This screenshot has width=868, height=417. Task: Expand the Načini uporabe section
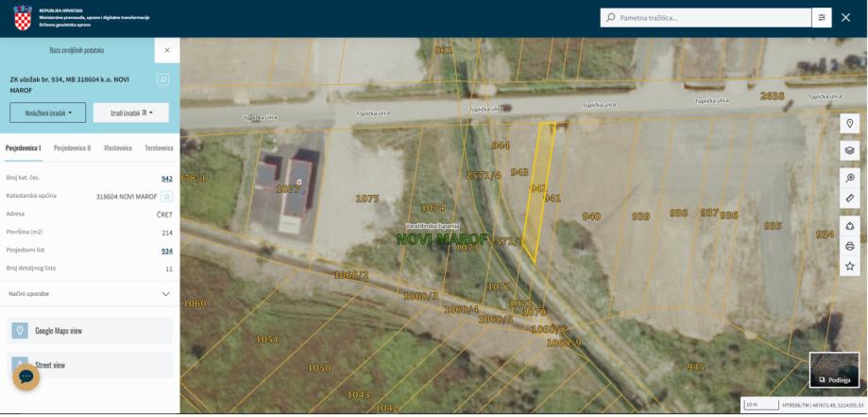[x=90, y=294]
